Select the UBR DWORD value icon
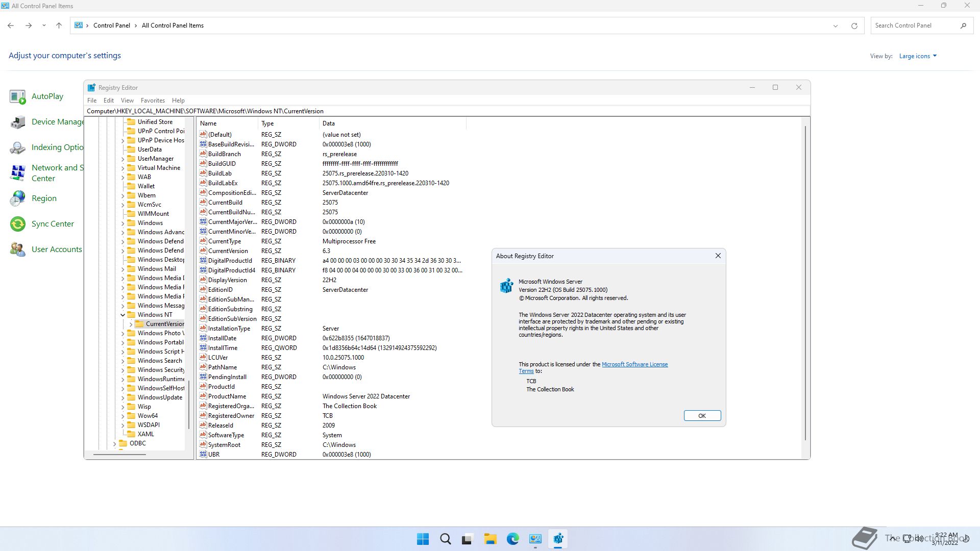 (203, 454)
